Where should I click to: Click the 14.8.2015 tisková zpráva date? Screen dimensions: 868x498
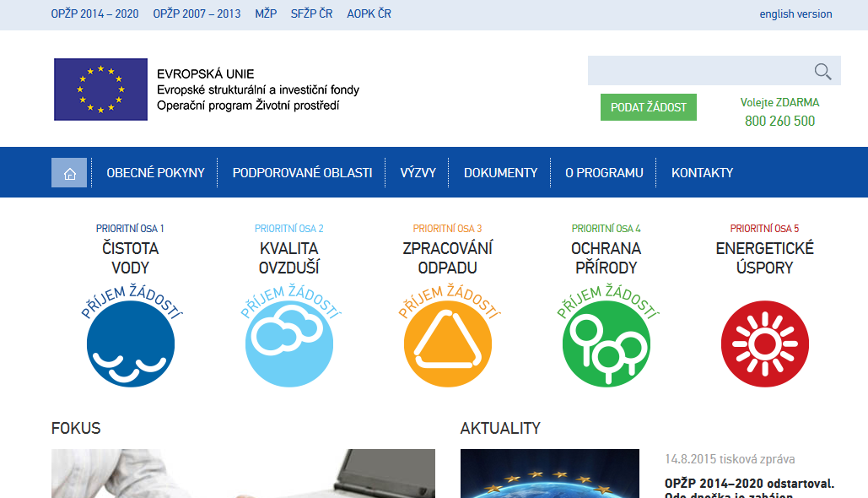[x=731, y=458]
